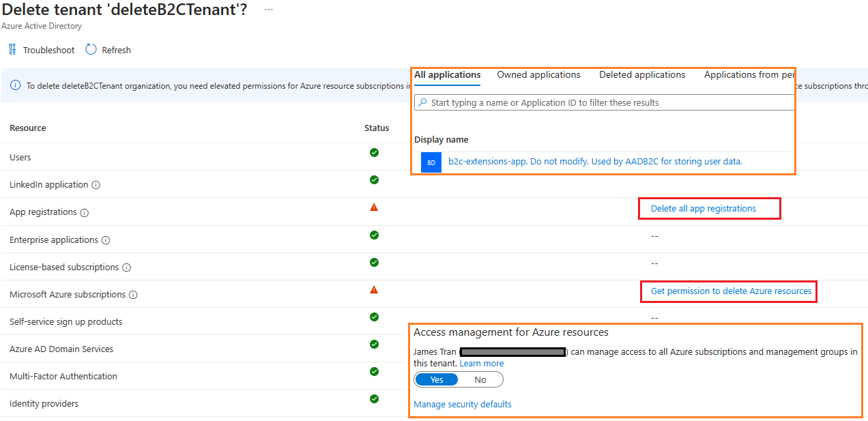Select the LinkedIn application row text
This screenshot has height=421, width=868.
coord(49,185)
